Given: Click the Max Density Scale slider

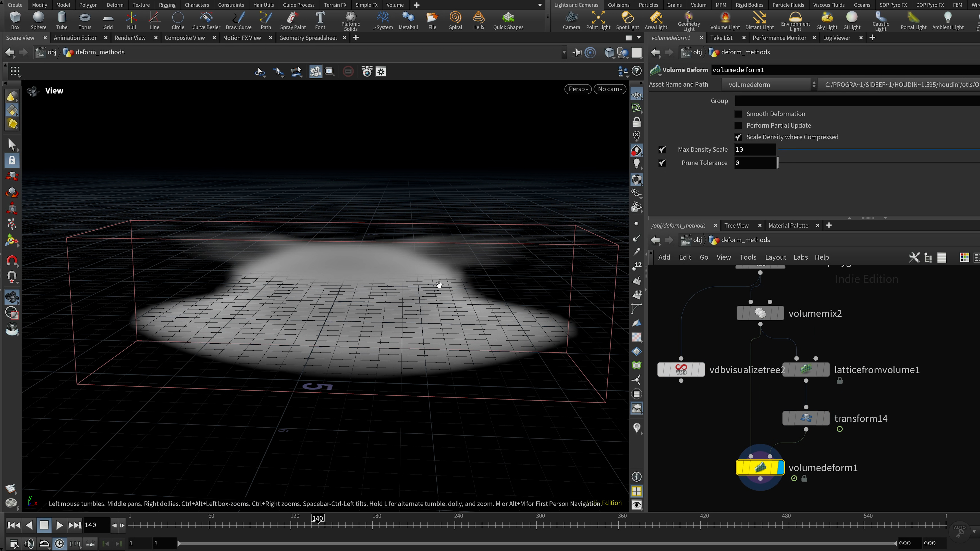Looking at the screenshot, I should pyautogui.click(x=875, y=150).
